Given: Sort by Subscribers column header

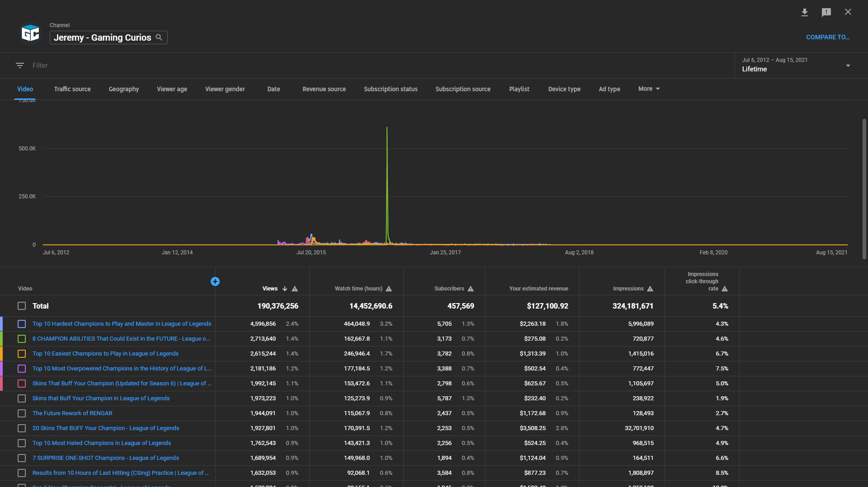Looking at the screenshot, I should pos(449,289).
